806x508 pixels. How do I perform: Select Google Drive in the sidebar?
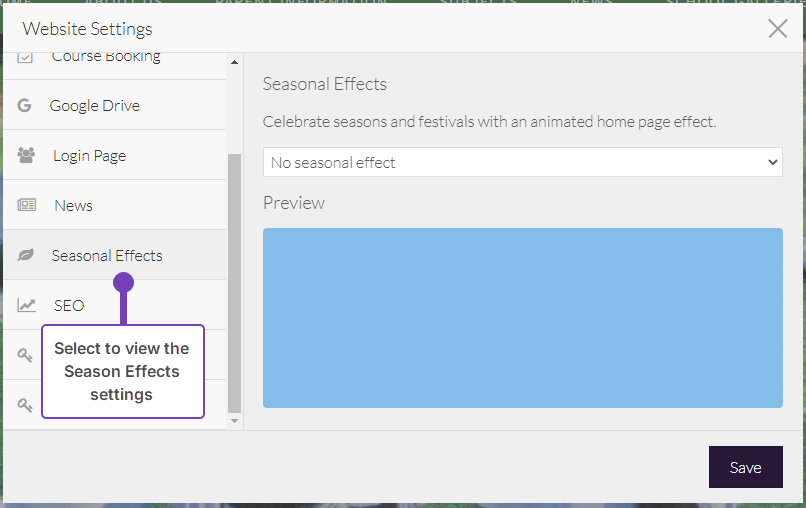tap(95, 105)
